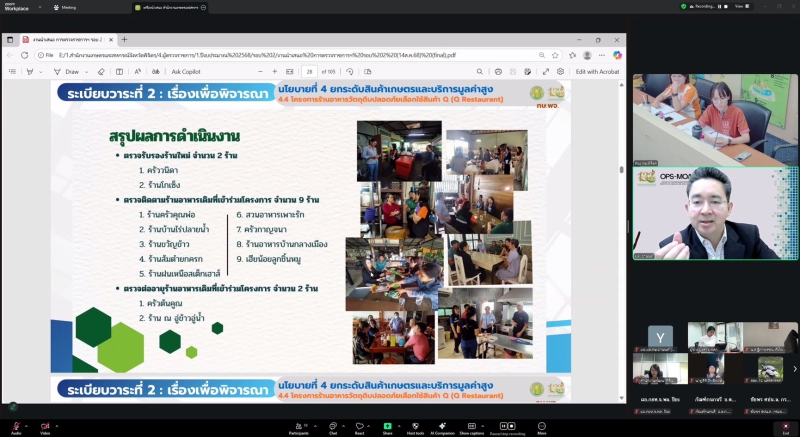The image size is (800, 437).
Task: Add this page to favorites star
Action: 555,55
